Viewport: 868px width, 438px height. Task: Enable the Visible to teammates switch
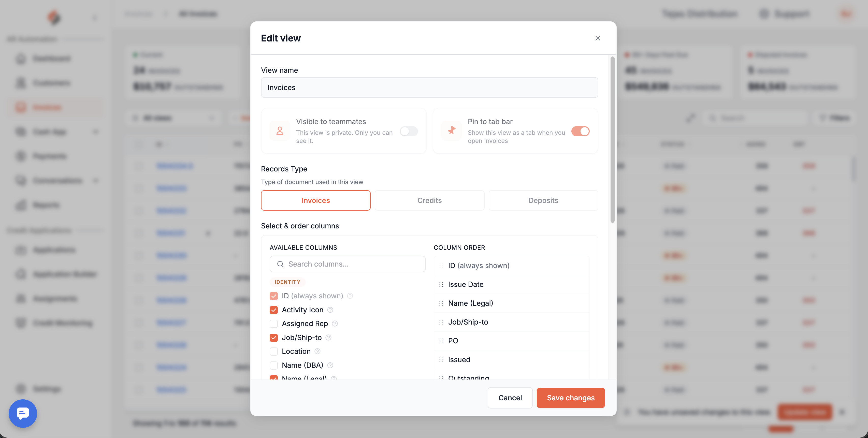tap(409, 131)
